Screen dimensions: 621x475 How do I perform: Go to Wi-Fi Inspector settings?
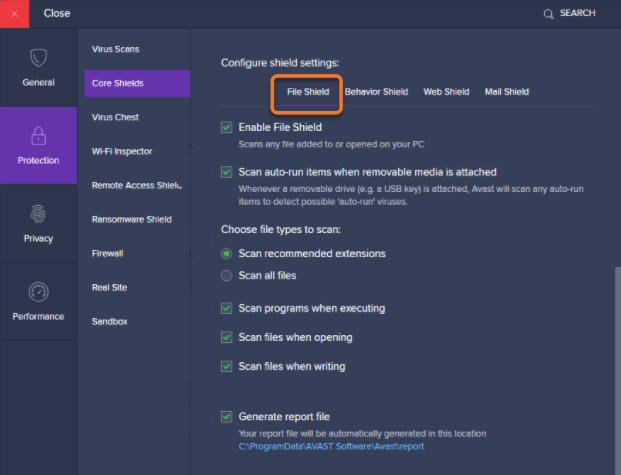(x=122, y=151)
